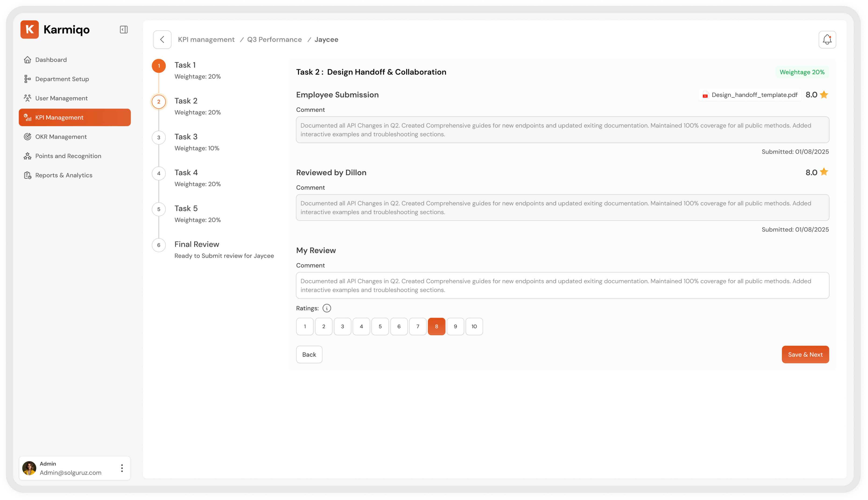868x500 pixels.
Task: Click the Dashboard home icon
Action: 28,60
